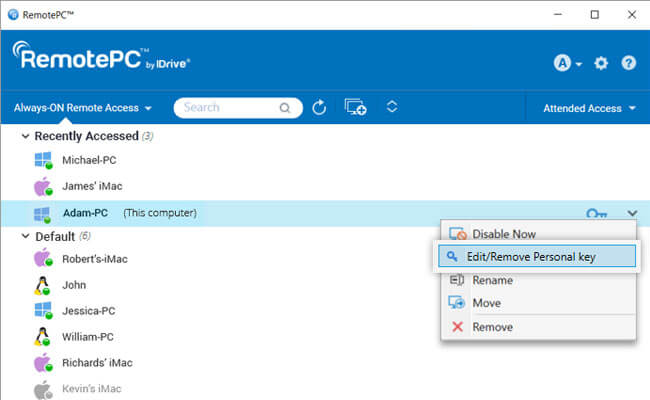Maximize the RemotePC window
The width and height of the screenshot is (650, 400).
594,15
